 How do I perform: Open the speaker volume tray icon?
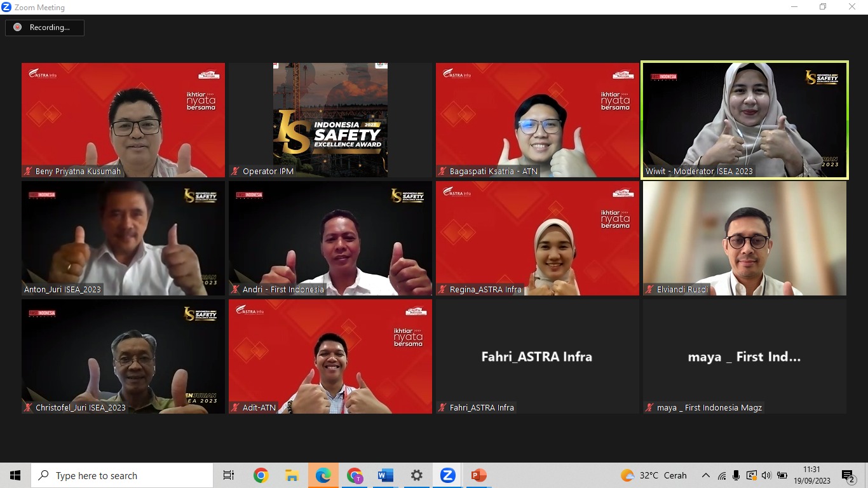766,475
